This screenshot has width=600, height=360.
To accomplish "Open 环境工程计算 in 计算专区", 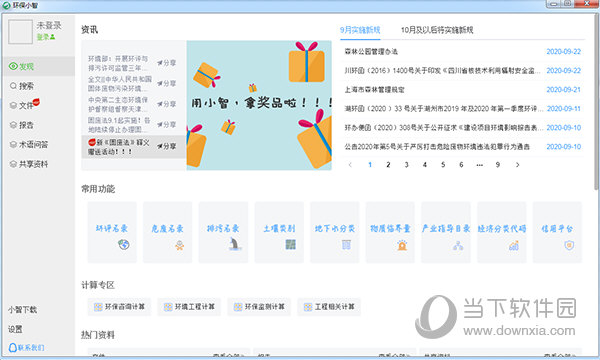I will coord(189,307).
